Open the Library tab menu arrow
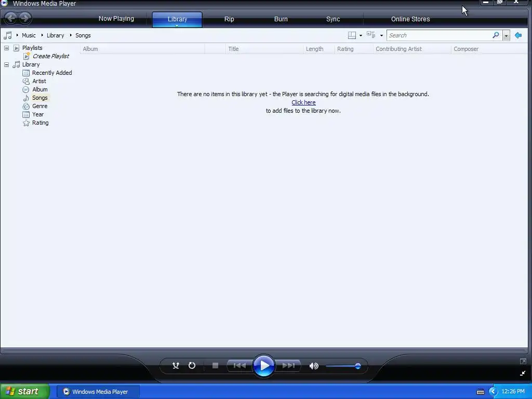This screenshot has width=532, height=399. [x=177, y=25]
